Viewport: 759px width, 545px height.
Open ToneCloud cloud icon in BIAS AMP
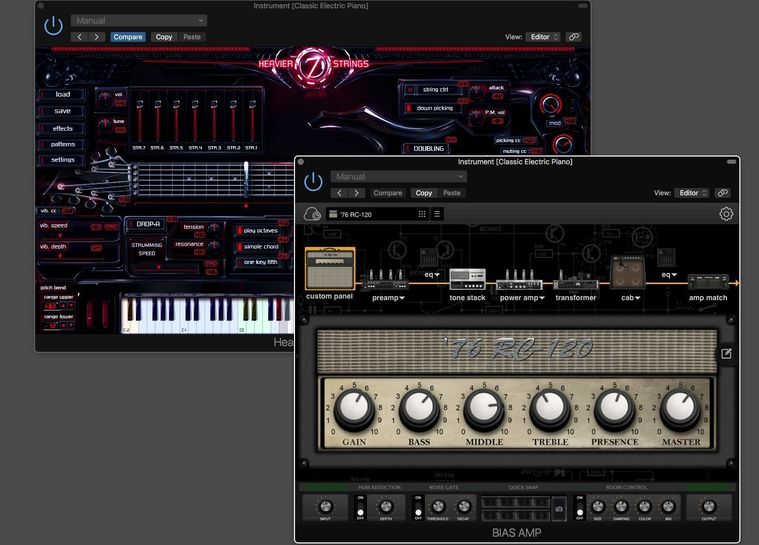click(x=312, y=214)
